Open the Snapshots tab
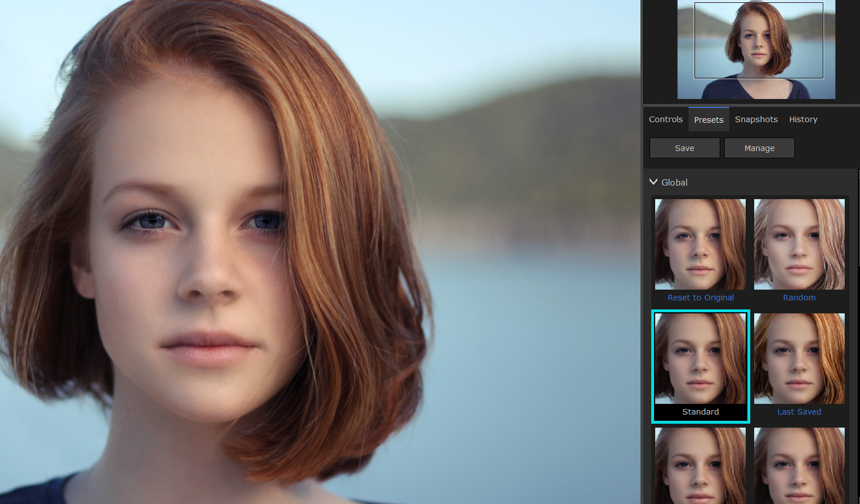 click(x=756, y=119)
